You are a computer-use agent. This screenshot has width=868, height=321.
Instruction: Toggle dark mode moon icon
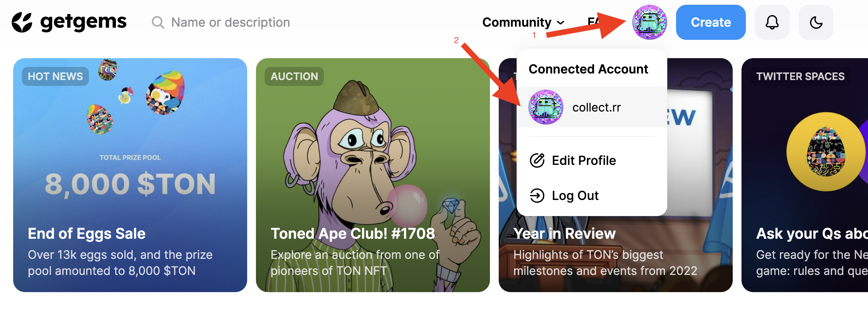(816, 22)
